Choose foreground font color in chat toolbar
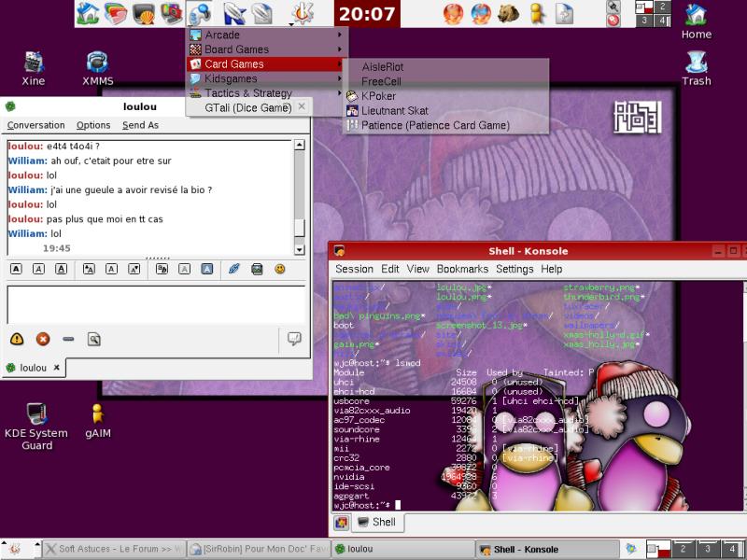This screenshot has width=747, height=560. pos(184,269)
